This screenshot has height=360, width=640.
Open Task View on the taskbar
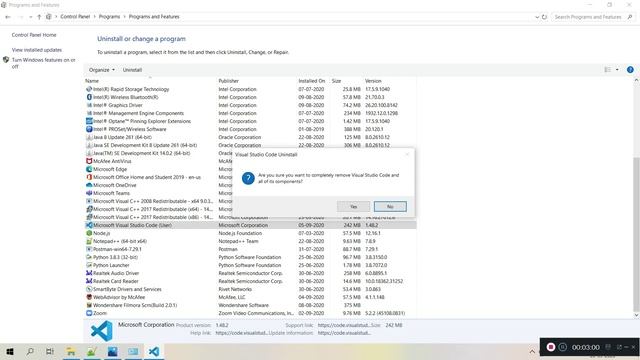point(50,351)
